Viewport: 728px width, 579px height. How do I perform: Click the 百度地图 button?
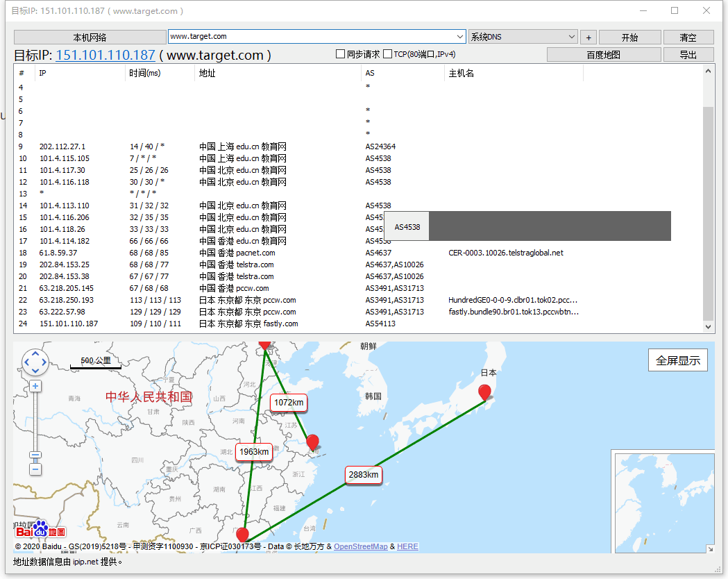click(604, 55)
